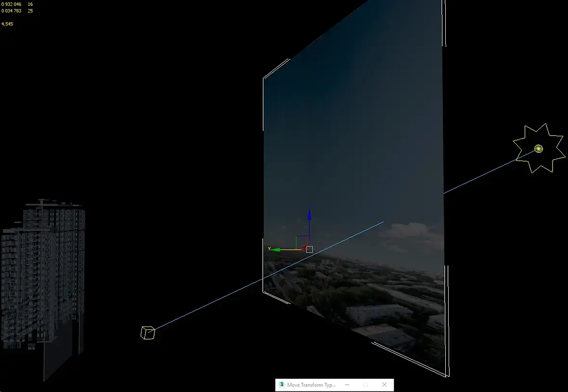The image size is (568, 392).
Task: Click the statistics value 16 in first row
Action: [30, 4]
